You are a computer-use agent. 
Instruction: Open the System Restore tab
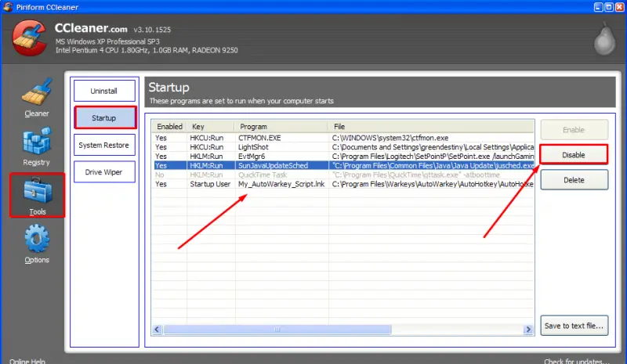[104, 145]
